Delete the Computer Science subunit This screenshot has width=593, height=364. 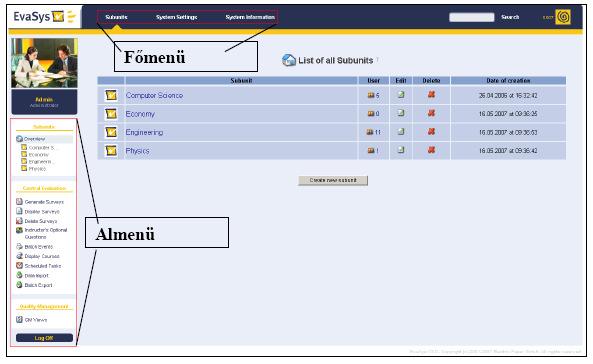coord(431,95)
